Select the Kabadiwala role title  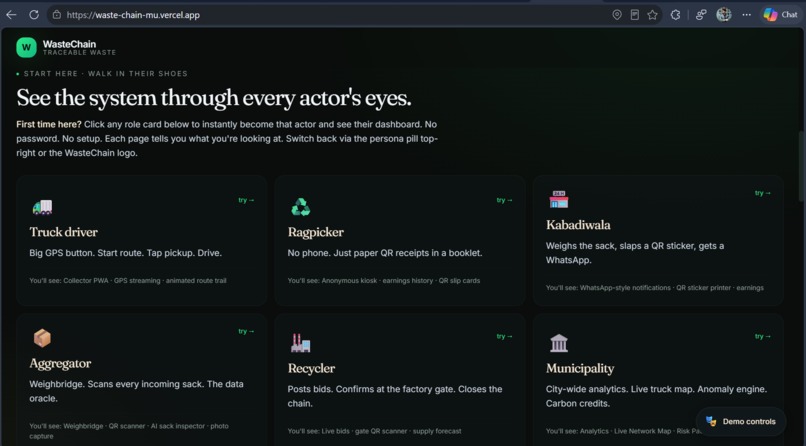(x=578, y=225)
